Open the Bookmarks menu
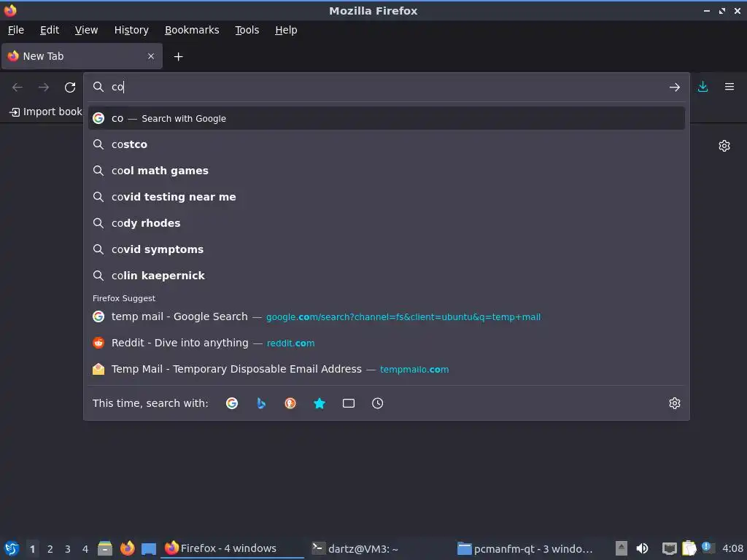This screenshot has width=747, height=560. point(192,30)
